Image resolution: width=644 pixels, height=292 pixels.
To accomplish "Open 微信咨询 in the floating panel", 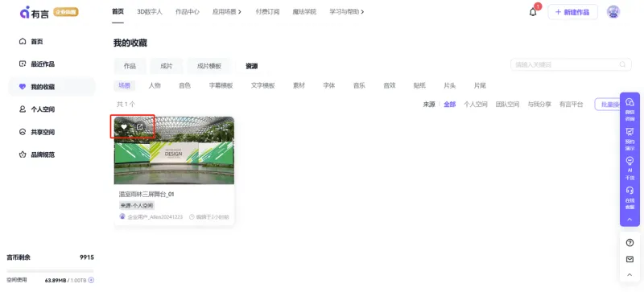I will point(630,109).
